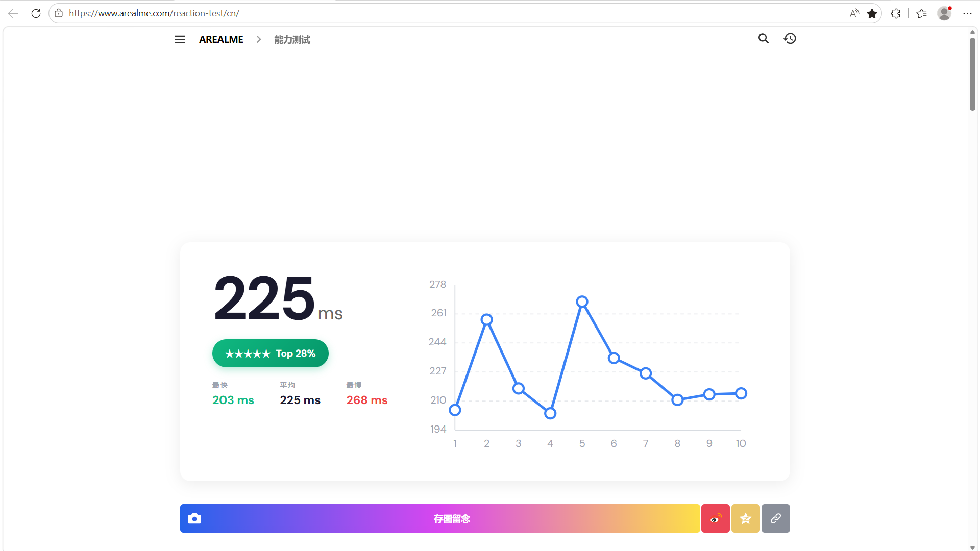This screenshot has height=551, width=980.
Task: Click chart data point for attempt 9
Action: pos(709,394)
